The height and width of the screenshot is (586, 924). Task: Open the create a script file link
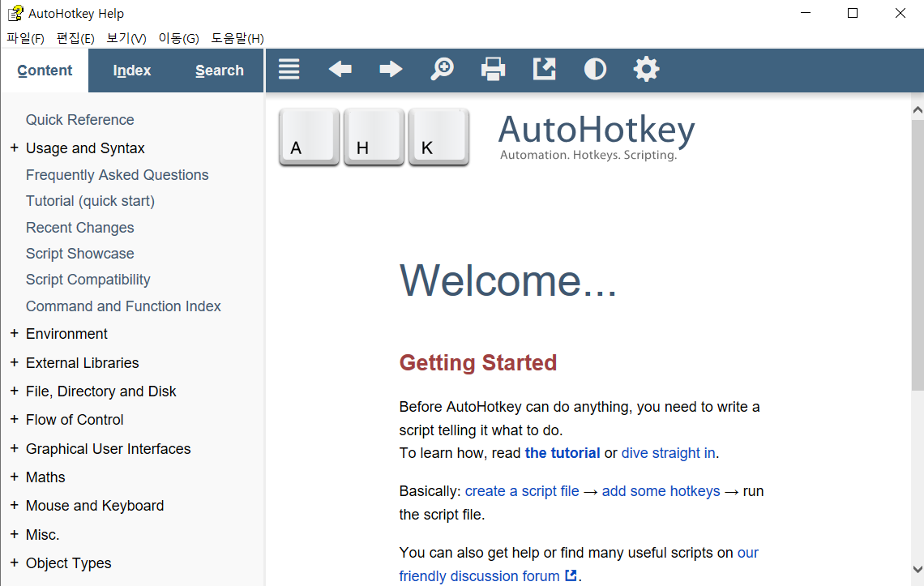click(522, 491)
